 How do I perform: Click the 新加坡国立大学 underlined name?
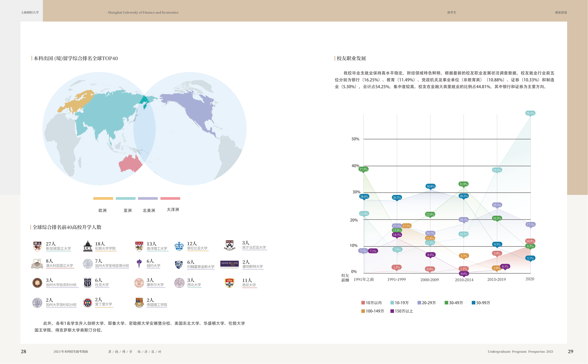click(58, 249)
